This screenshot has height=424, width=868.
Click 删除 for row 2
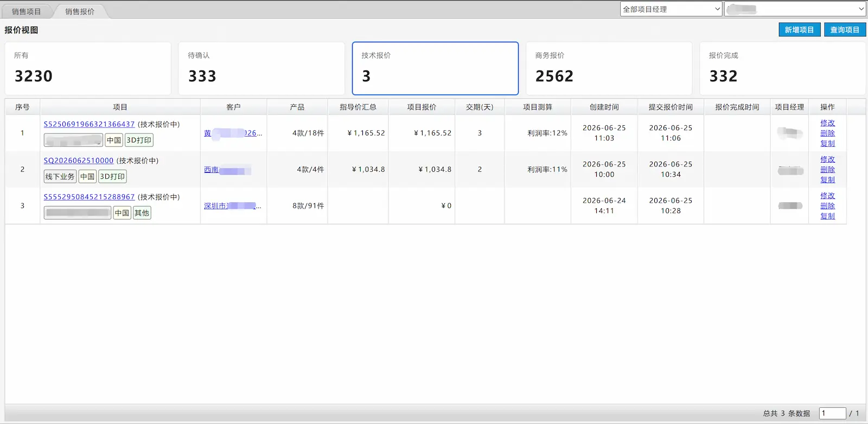pos(827,170)
